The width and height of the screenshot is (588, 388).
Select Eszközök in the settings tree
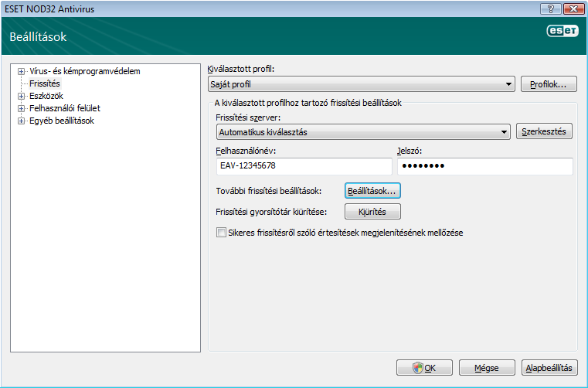pos(46,96)
